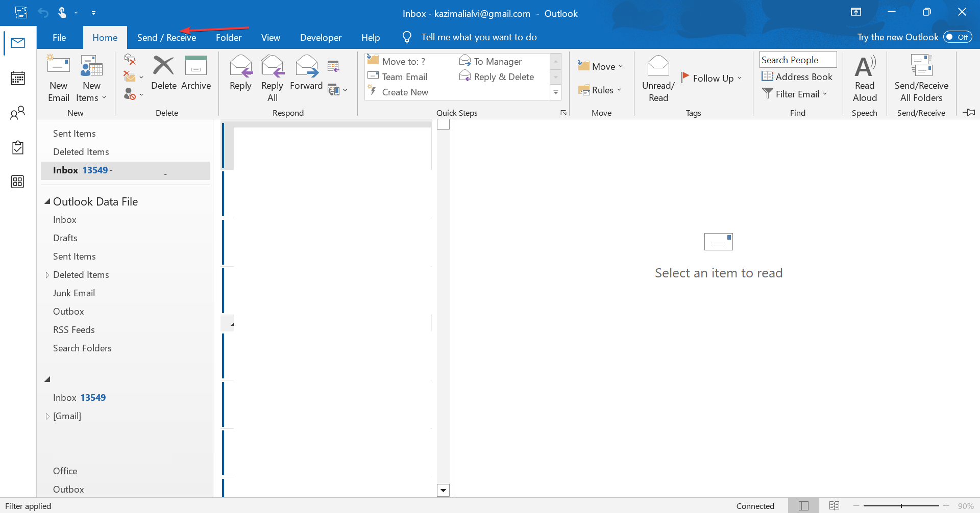Click Send/Receive icon in Quick Access Toolbar
The height and width of the screenshot is (513, 980).
pos(21,12)
